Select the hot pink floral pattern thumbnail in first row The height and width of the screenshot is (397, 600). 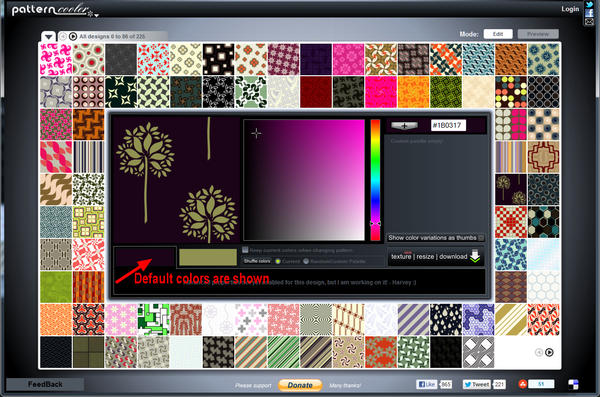(x=348, y=59)
